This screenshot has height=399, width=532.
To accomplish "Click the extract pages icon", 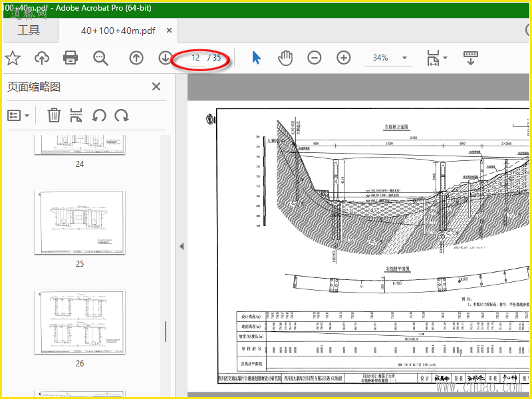I will [x=76, y=115].
